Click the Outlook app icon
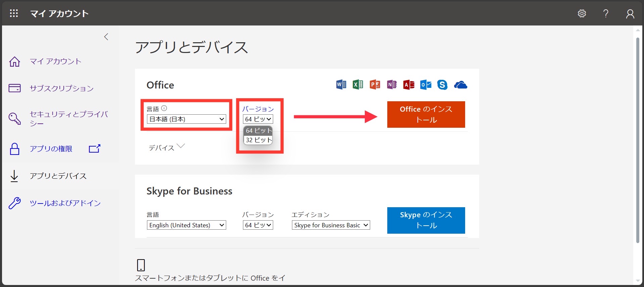Viewport: 644px width, 287px height. coord(426,85)
